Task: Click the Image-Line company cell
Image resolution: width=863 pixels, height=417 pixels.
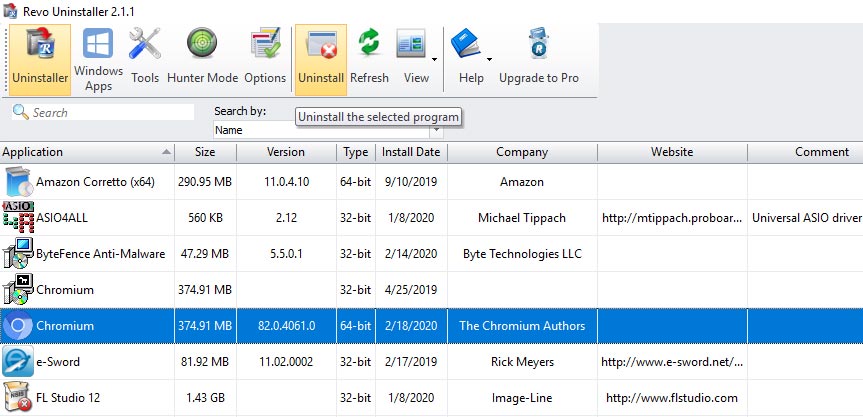Action: click(x=522, y=398)
